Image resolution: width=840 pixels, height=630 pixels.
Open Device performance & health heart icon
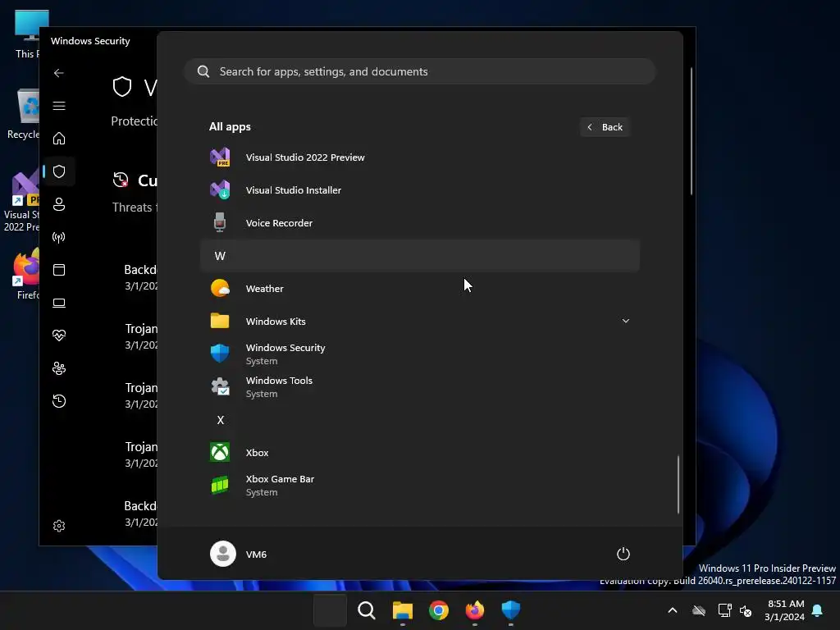pos(59,336)
